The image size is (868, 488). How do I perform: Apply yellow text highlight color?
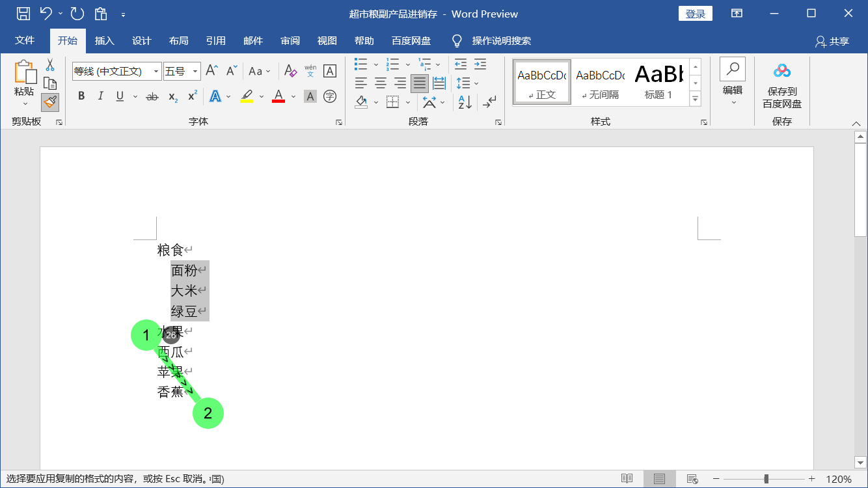247,96
